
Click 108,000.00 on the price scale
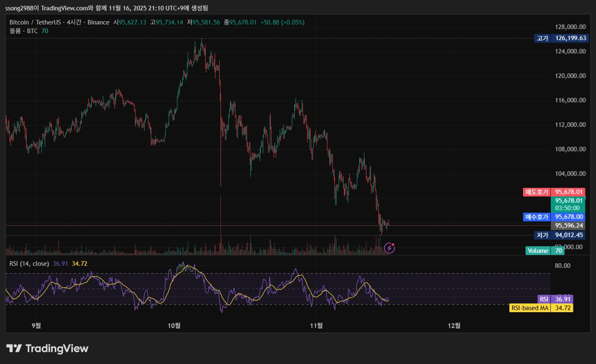(x=570, y=149)
